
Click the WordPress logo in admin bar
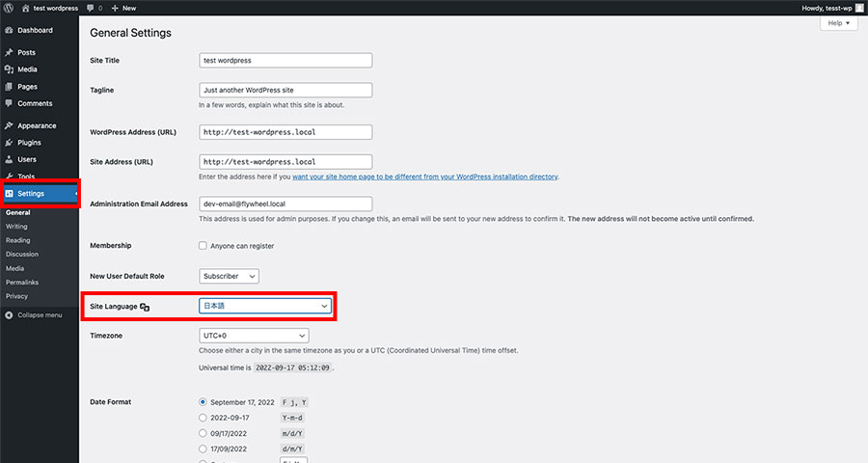(x=9, y=8)
